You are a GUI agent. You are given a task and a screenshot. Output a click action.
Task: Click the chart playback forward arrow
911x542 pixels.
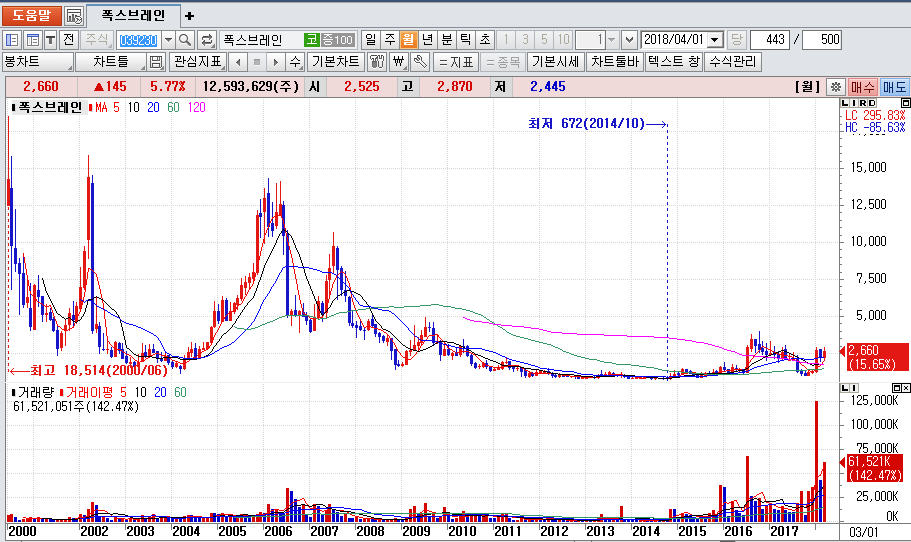click(x=276, y=62)
